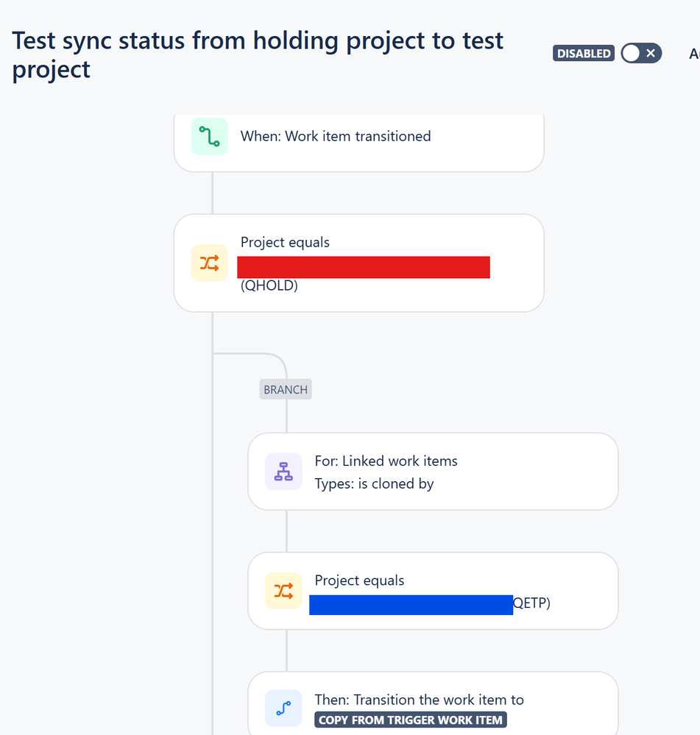
Task: Click the orange condition icon beside QETP
Action: click(x=283, y=591)
